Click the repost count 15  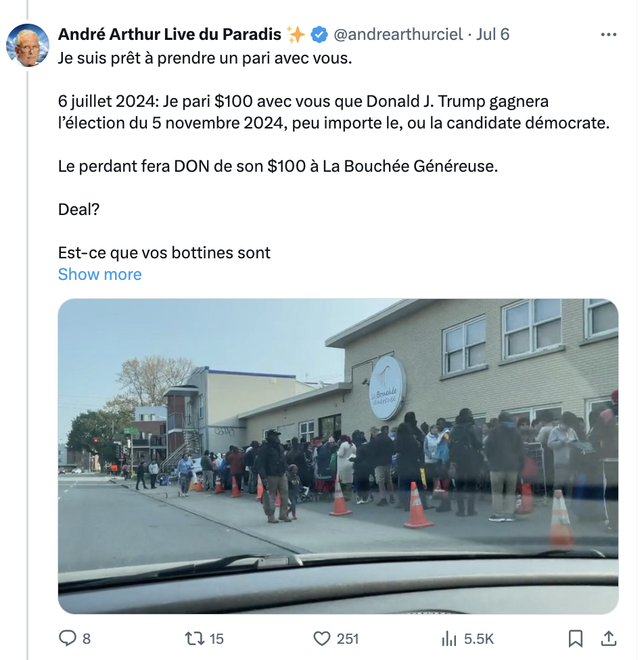pyautogui.click(x=216, y=639)
